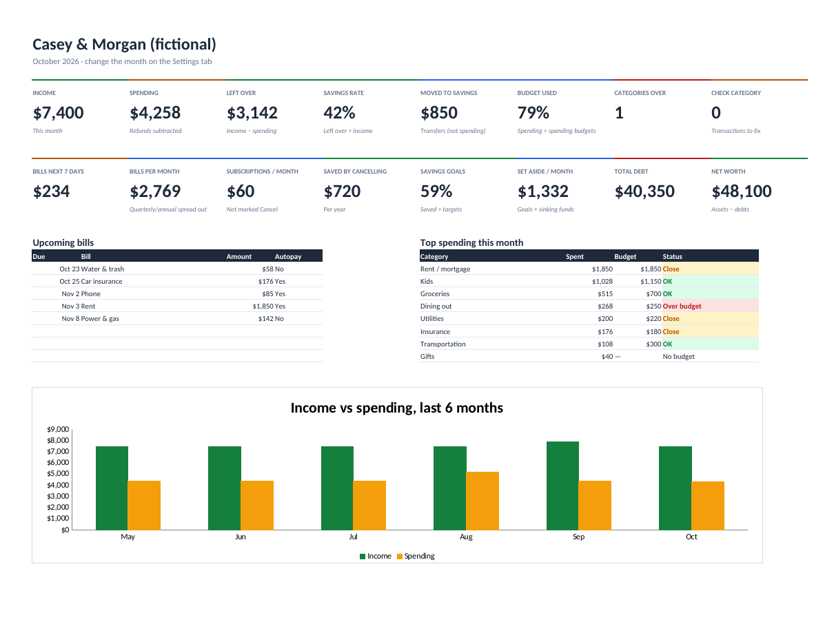This screenshot has height=644, width=834.
Task: Select the Check Category count 0
Action: (716, 113)
